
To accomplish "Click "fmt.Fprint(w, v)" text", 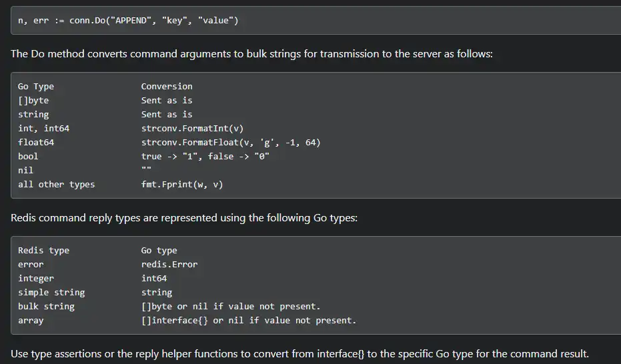I will 182,184.
